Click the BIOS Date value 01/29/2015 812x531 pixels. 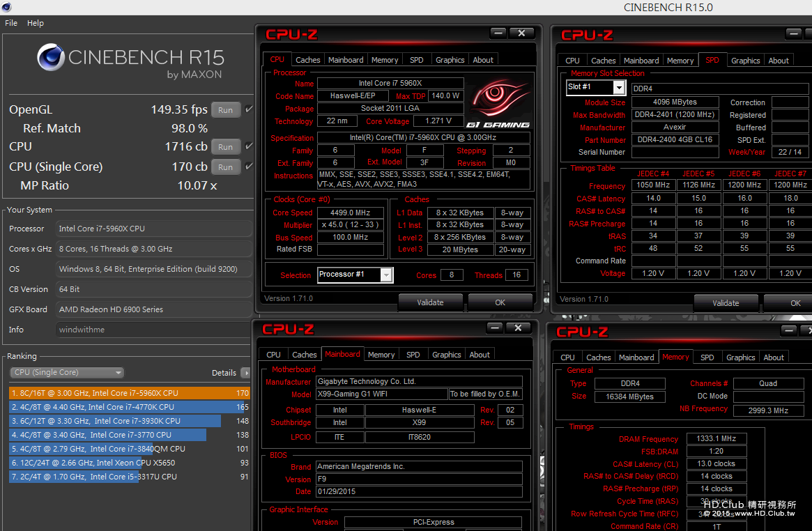(420, 492)
